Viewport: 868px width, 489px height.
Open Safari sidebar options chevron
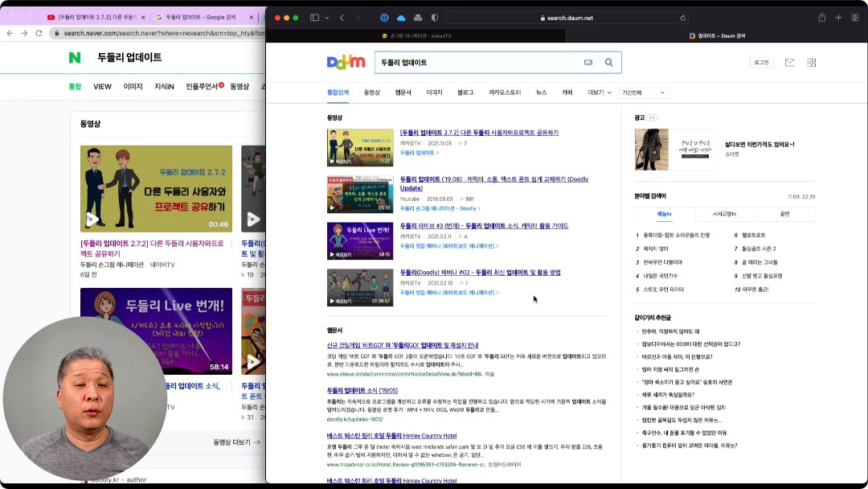click(327, 18)
